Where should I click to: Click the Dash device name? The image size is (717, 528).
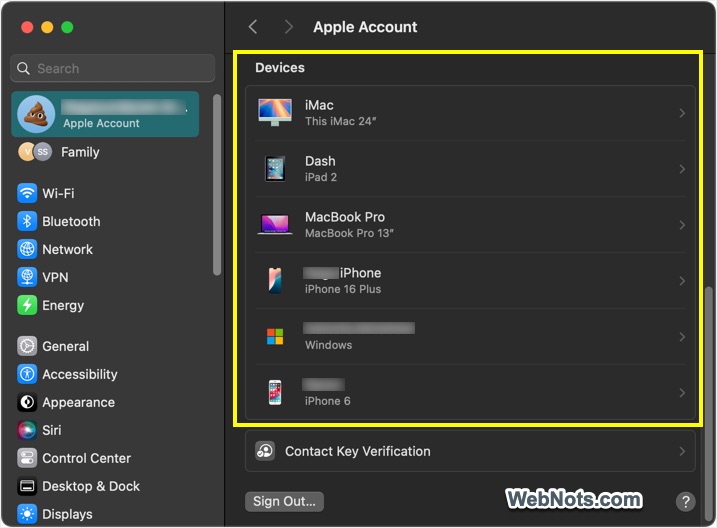320,161
